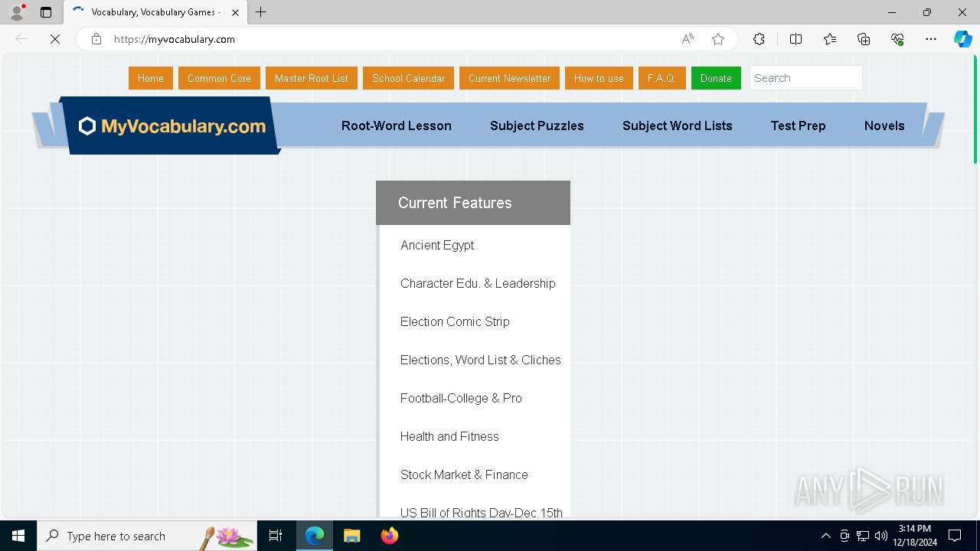Open the tab actions menu icon

pos(46,12)
